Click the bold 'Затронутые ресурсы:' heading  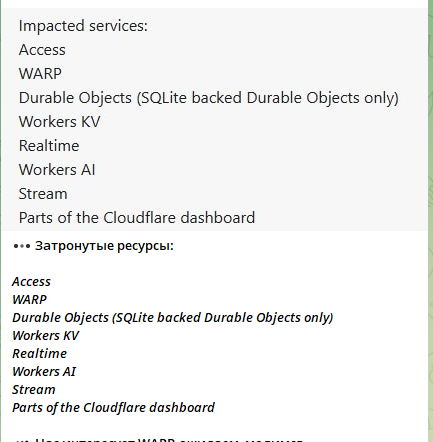(104, 246)
